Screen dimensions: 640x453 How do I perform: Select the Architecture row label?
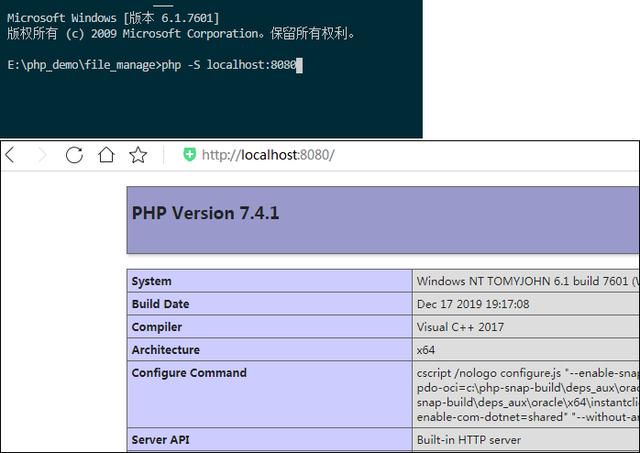coord(166,350)
